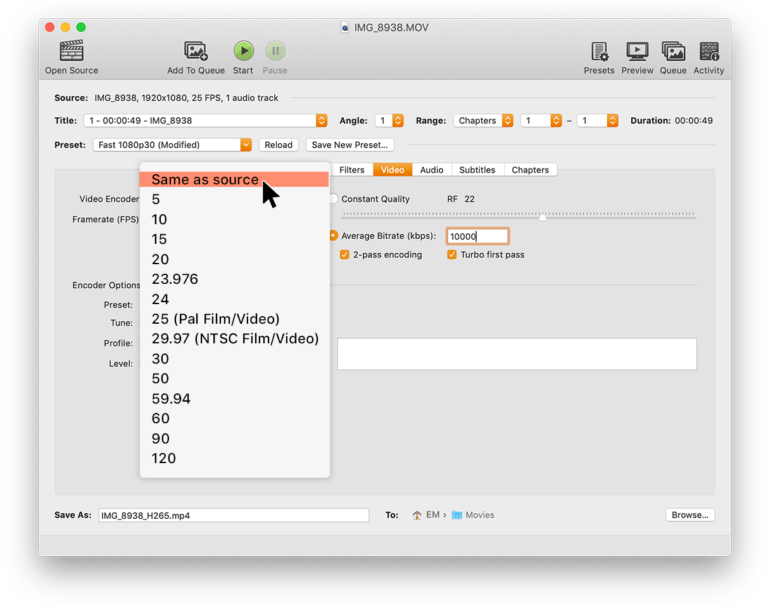Open the Range Chapters dropdown
Viewport: 768px width, 605px height.
coord(484,121)
